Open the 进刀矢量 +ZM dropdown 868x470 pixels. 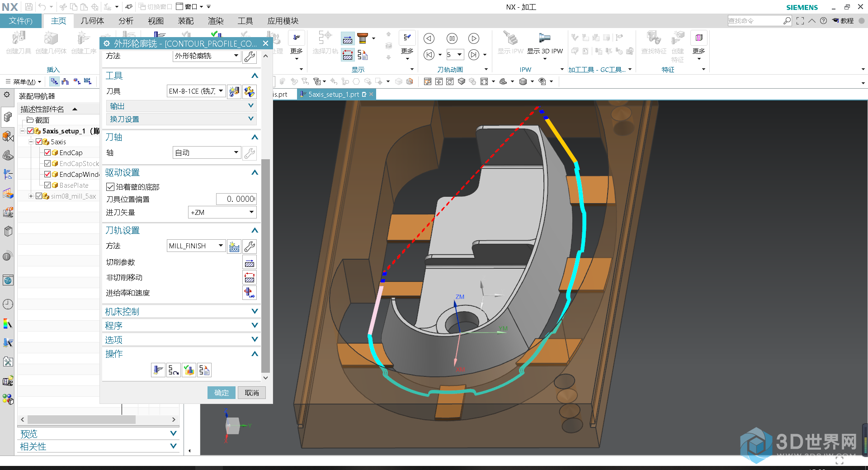point(222,213)
